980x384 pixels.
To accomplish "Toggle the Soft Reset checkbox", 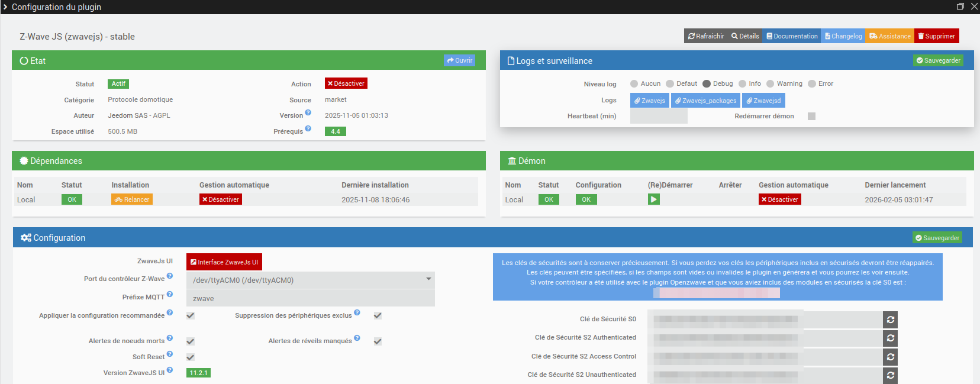I will (x=191, y=357).
